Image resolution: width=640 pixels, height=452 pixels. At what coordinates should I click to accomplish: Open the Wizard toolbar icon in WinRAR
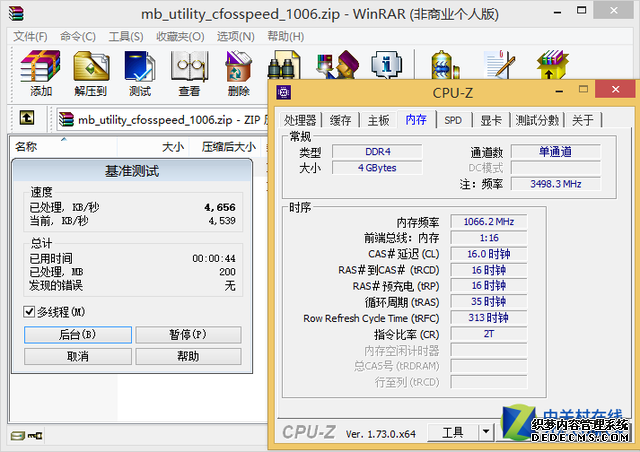338,65
